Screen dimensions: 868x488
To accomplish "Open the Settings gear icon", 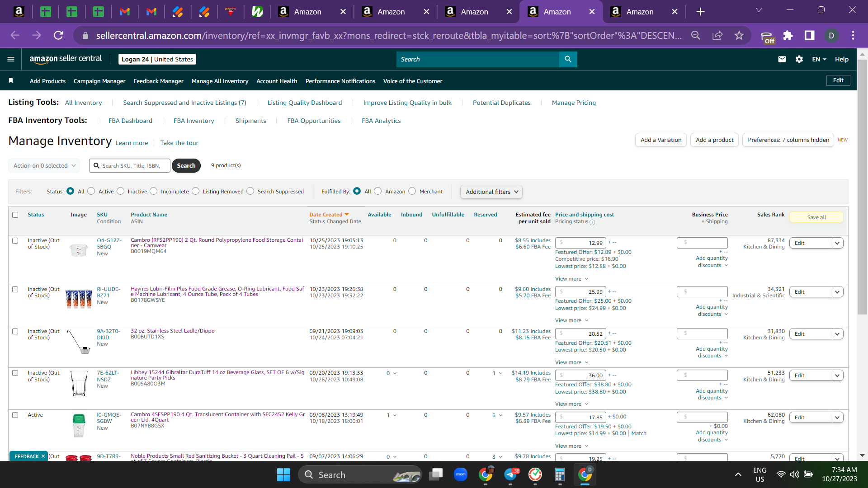I will (799, 59).
